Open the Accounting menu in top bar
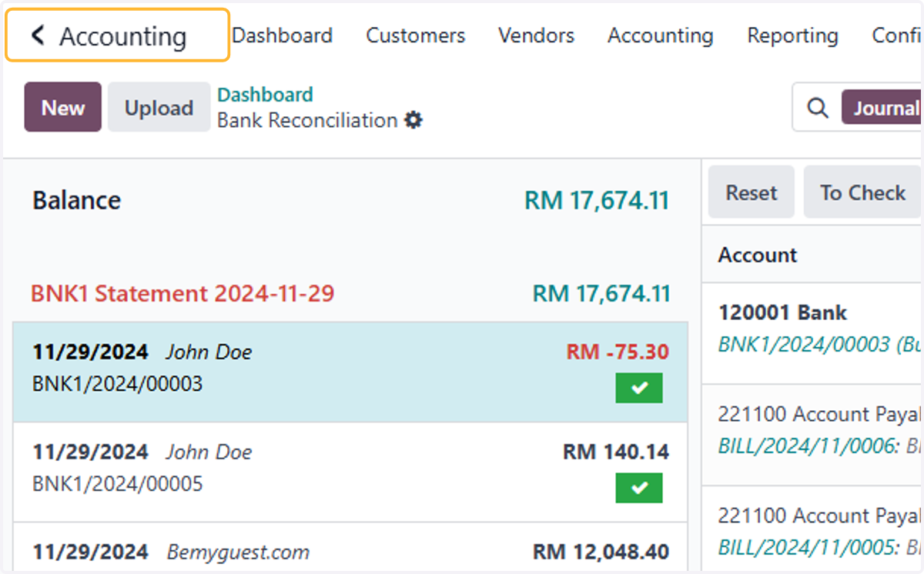This screenshot has height=574, width=924. pyautogui.click(x=661, y=35)
